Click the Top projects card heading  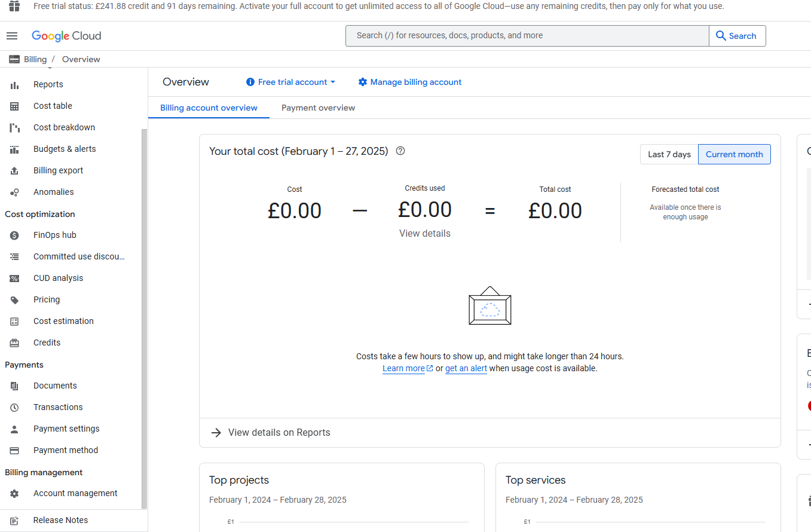(x=239, y=481)
